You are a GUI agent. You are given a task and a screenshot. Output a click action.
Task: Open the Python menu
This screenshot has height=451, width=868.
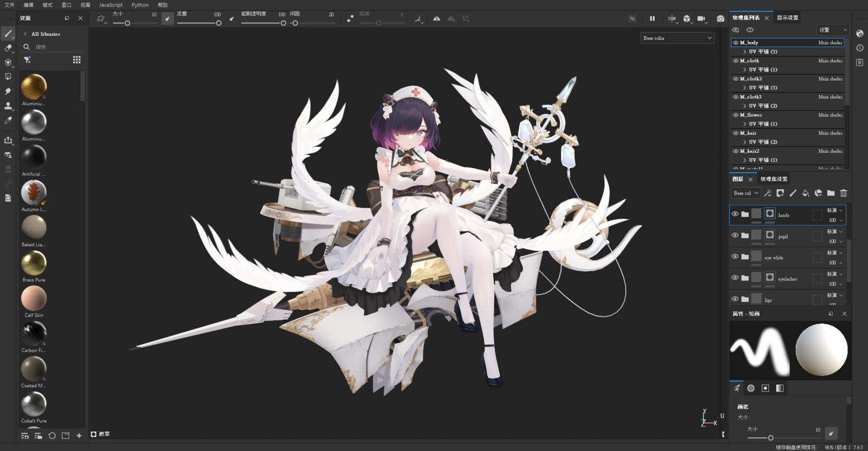(x=140, y=5)
